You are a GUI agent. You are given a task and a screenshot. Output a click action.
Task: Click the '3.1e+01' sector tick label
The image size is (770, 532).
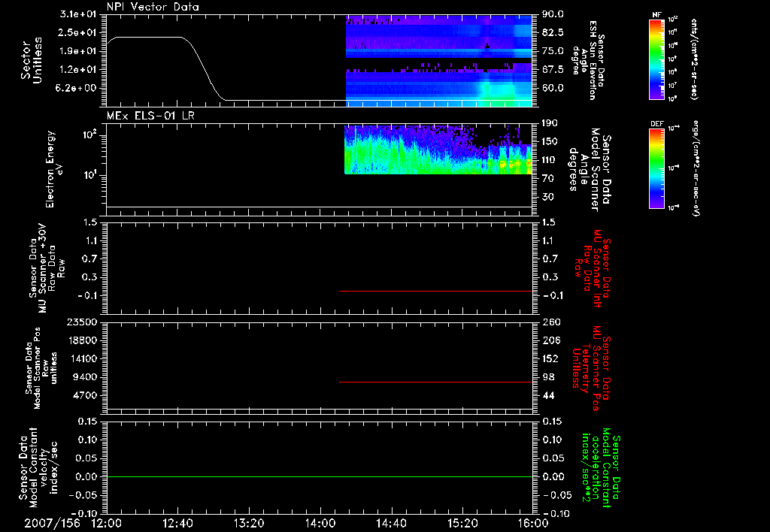pyautogui.click(x=80, y=14)
